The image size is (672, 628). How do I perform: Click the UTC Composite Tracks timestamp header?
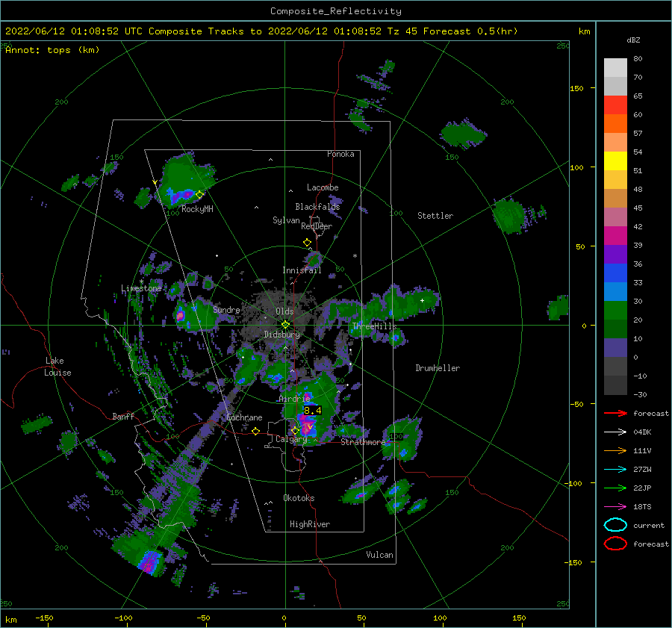pyautogui.click(x=261, y=31)
